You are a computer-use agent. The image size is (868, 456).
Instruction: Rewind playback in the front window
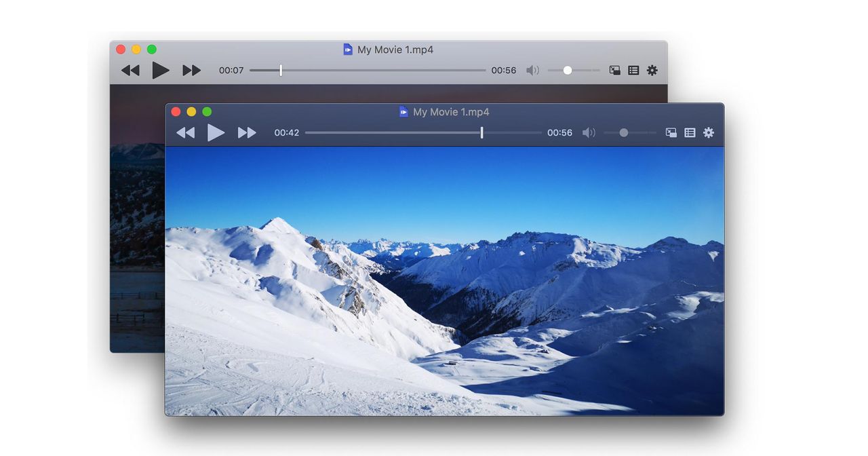pyautogui.click(x=185, y=133)
